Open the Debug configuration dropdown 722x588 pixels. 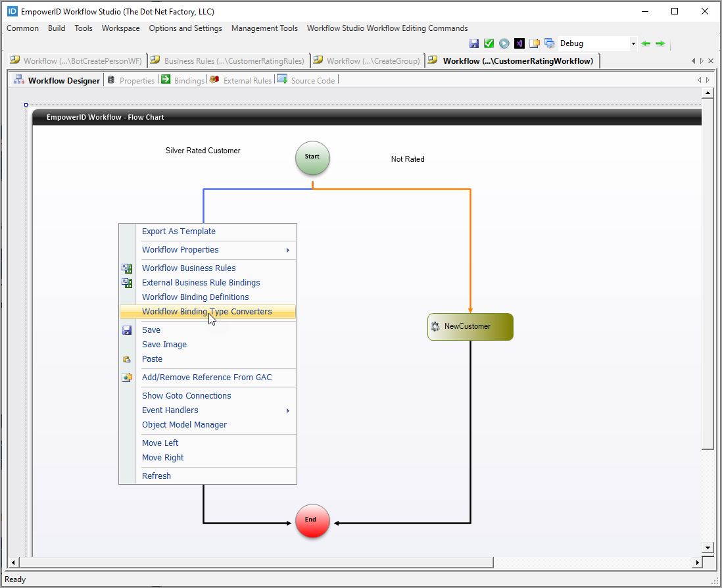click(x=634, y=43)
